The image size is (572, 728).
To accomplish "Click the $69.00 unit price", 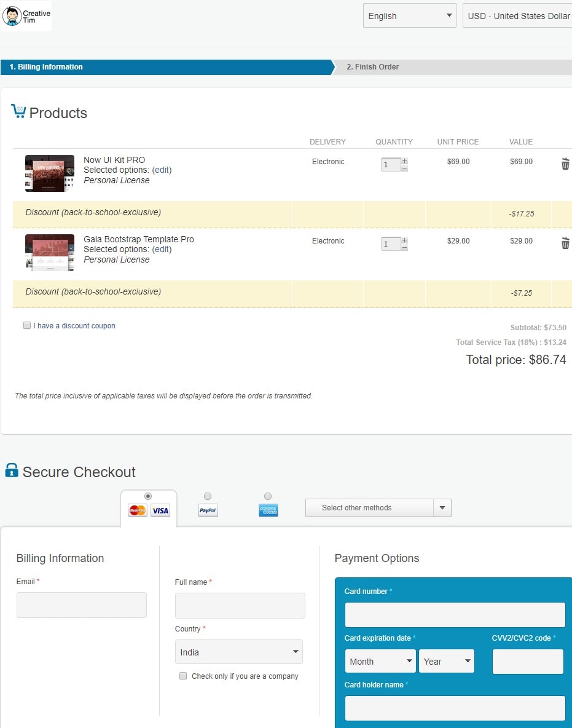I will [458, 162].
